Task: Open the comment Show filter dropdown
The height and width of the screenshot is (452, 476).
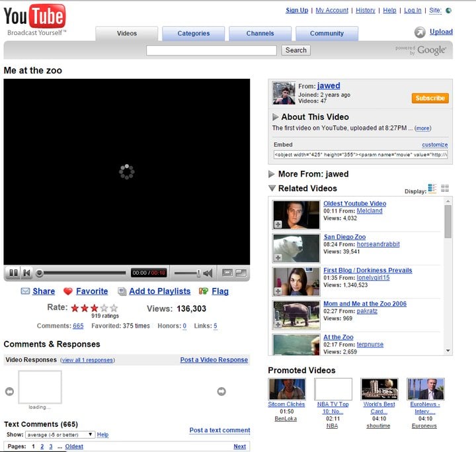Action: (x=59, y=435)
